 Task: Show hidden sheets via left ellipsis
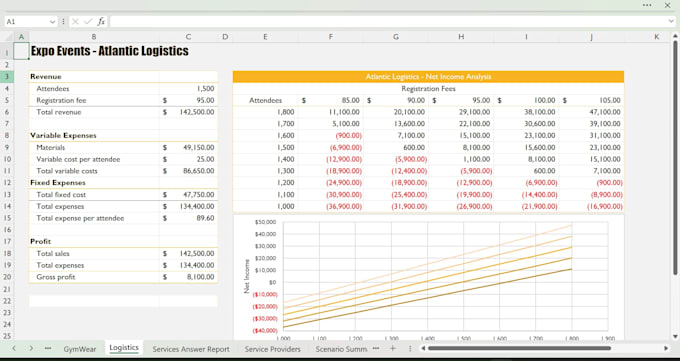pos(48,348)
